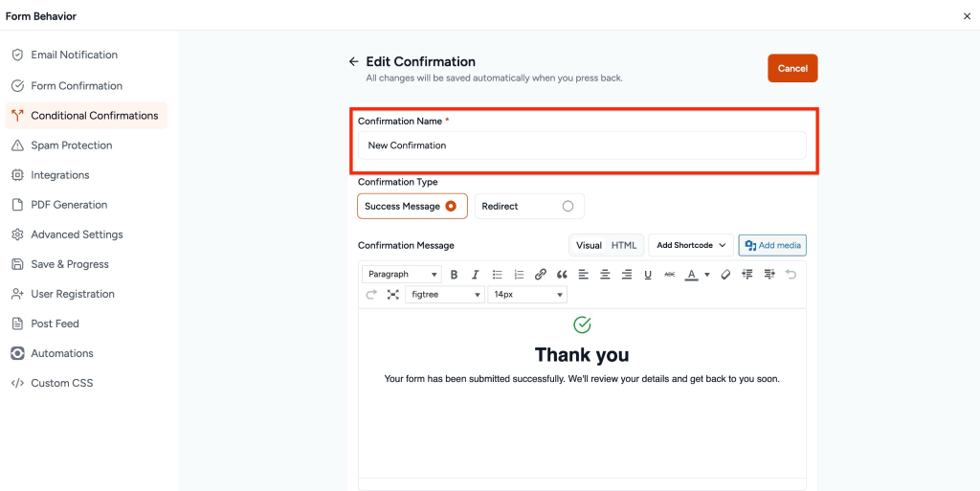Open the figtree font family dropdown
The image size is (980, 491).
point(445,294)
